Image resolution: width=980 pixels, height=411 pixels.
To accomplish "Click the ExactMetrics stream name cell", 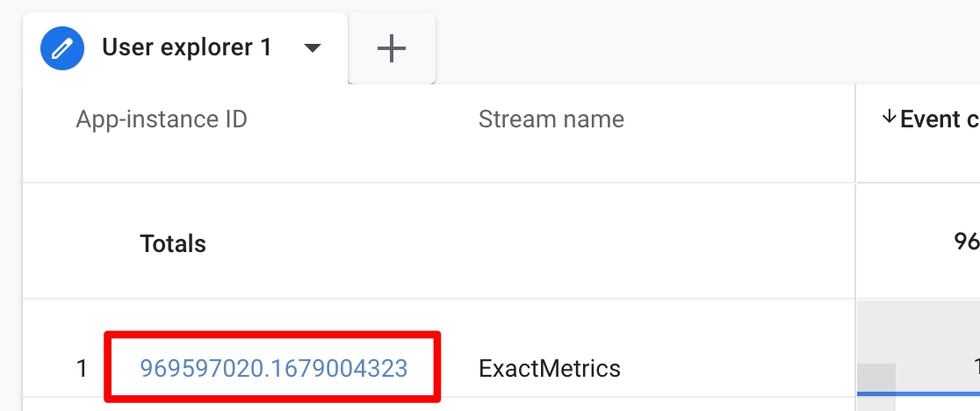I will coord(550,369).
